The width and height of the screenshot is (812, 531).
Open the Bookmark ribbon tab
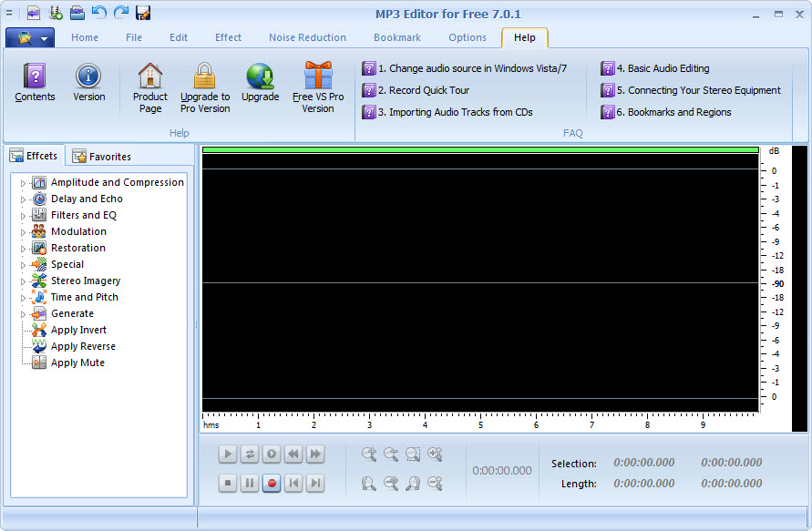[x=397, y=37]
